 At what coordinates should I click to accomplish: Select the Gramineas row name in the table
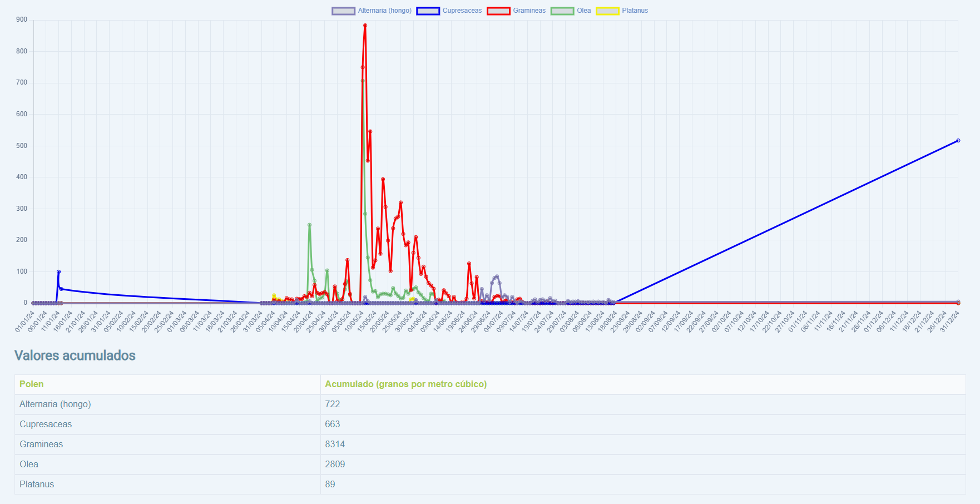[x=41, y=444]
